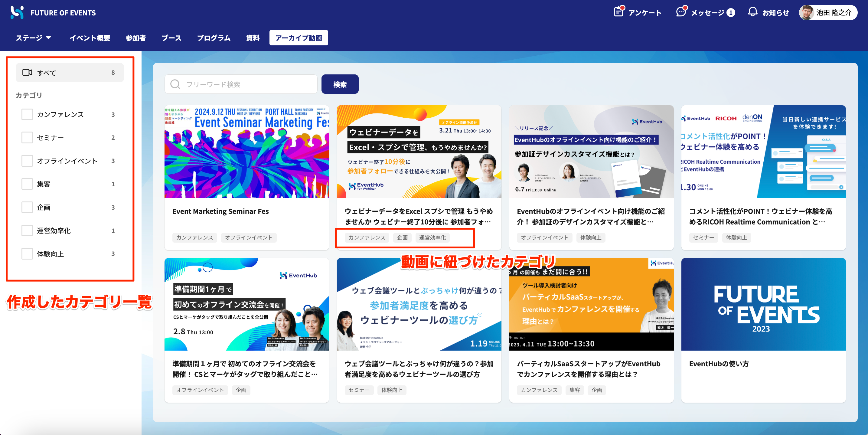Click title バーティカルSaaSスタートアップがEventHub
Viewport: 868px width, 435px height.
589,369
